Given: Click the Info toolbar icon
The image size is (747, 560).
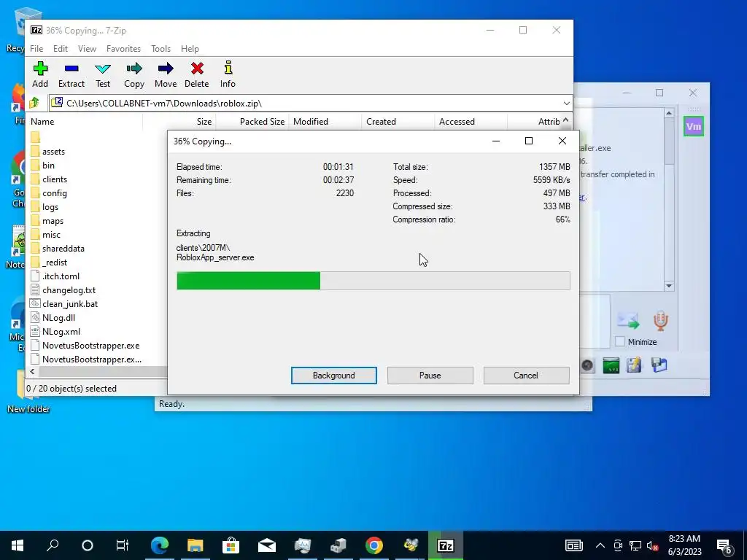Looking at the screenshot, I should [x=228, y=74].
